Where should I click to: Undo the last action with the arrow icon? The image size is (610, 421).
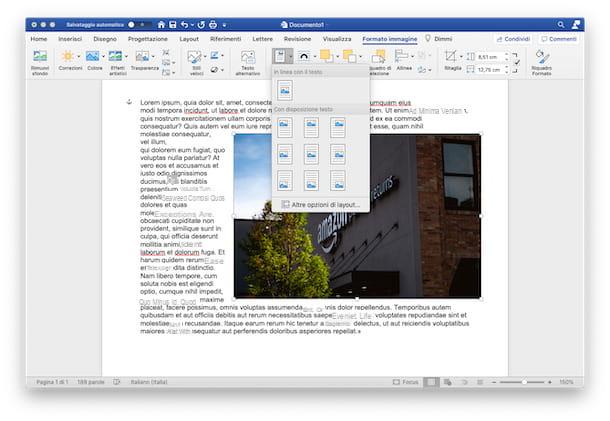pos(184,25)
